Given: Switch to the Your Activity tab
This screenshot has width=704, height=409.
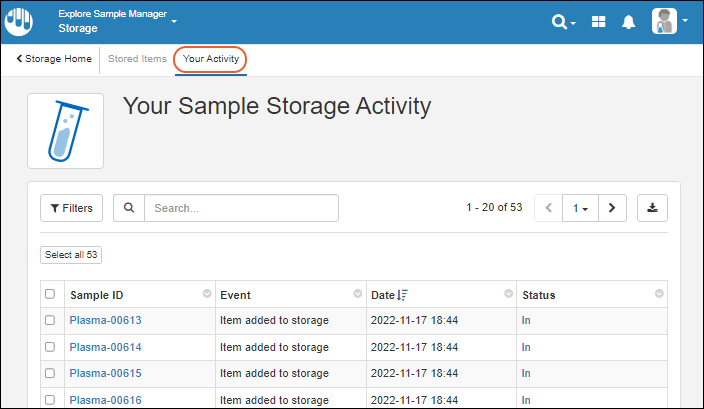Looking at the screenshot, I should 210,59.
